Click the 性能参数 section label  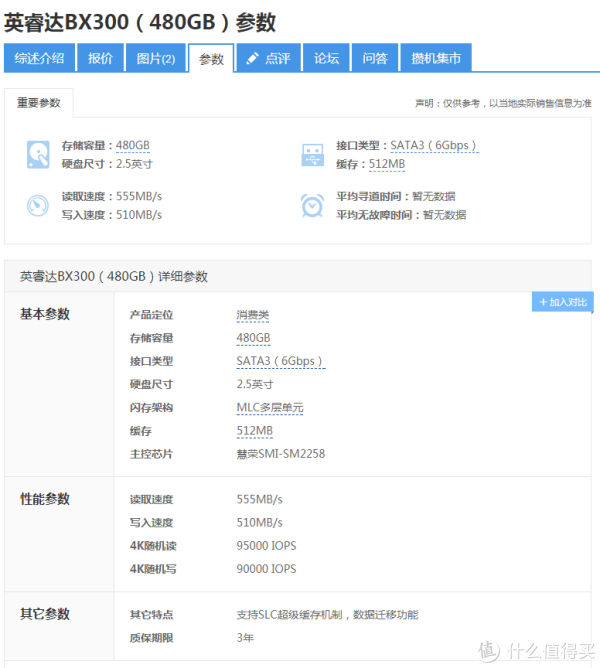pos(45,499)
